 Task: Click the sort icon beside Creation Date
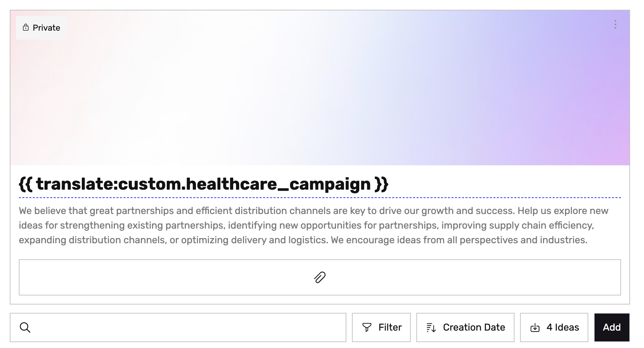point(431,327)
